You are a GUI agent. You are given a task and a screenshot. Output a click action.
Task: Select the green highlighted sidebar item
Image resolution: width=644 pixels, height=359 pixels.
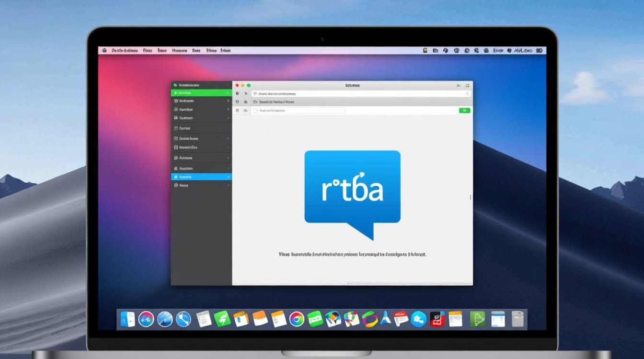point(201,93)
